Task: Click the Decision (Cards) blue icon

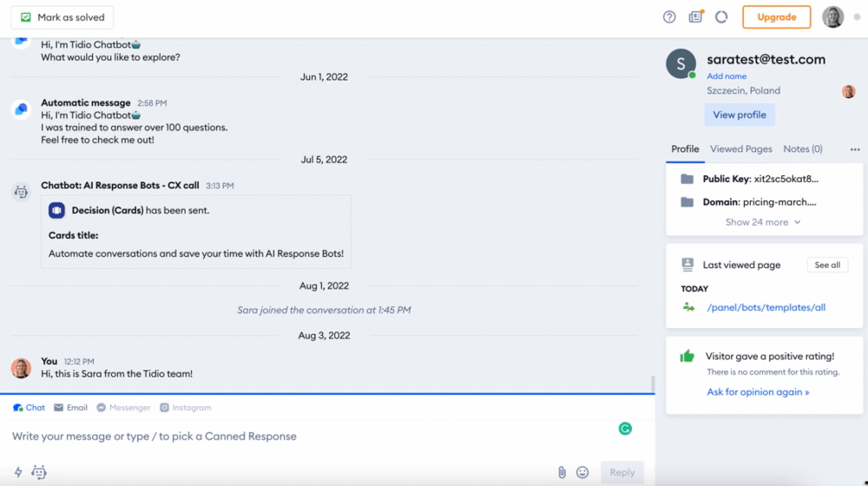Action: coord(56,210)
